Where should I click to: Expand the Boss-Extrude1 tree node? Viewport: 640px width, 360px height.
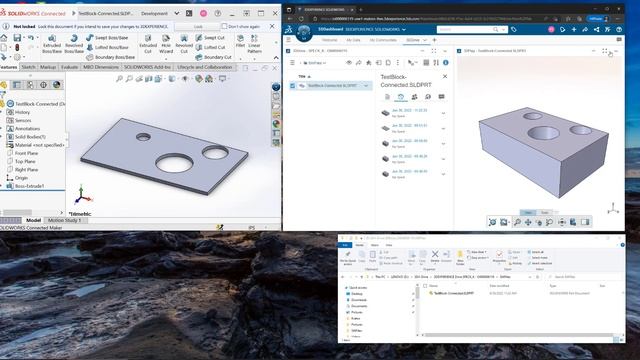click(x=1, y=186)
